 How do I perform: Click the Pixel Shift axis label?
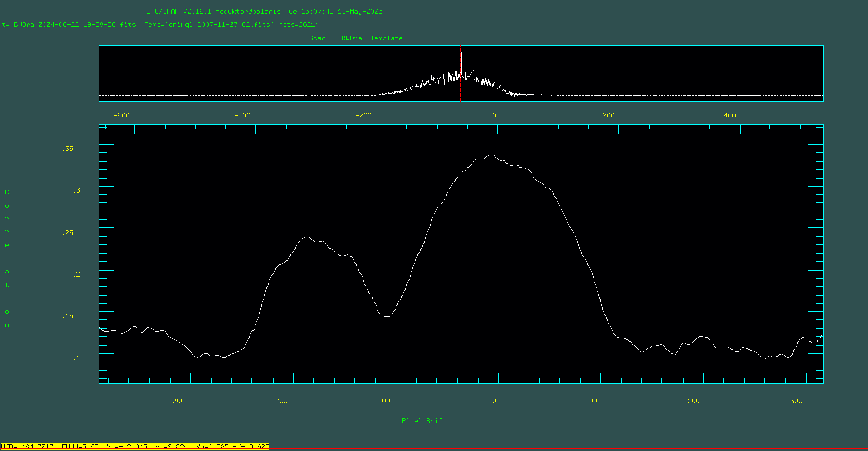pyautogui.click(x=424, y=421)
